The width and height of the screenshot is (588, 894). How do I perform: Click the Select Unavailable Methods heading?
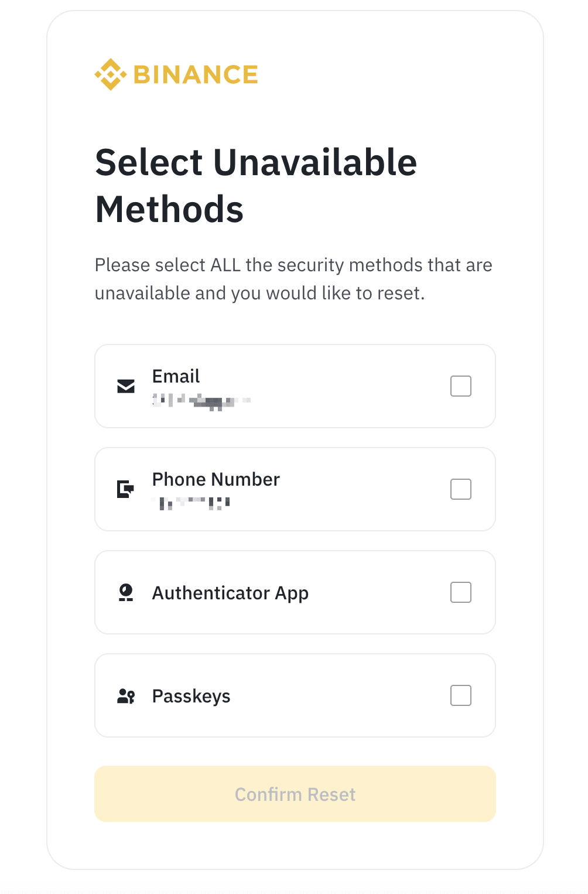point(256,185)
